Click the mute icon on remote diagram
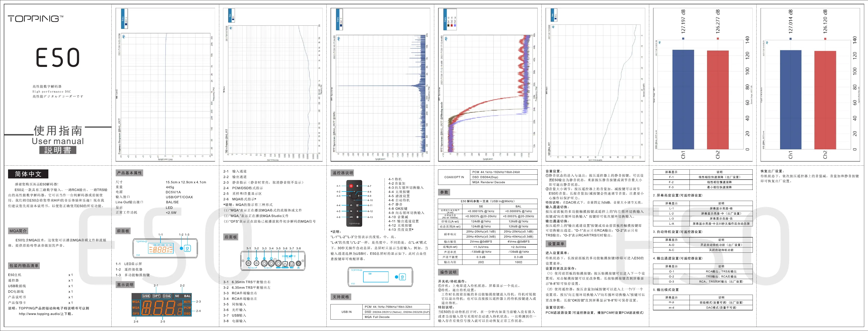 point(357,186)
